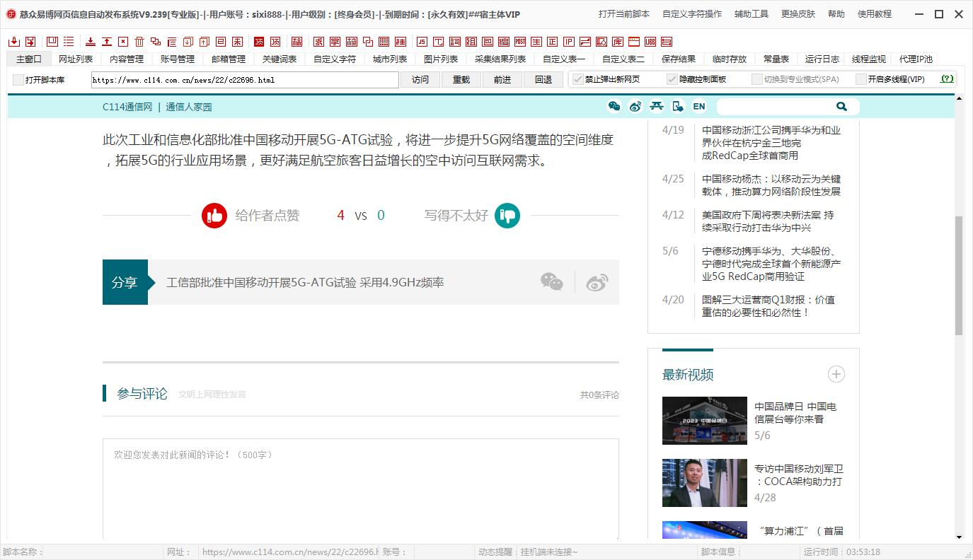Open the 打开当前脚本 menu

(624, 14)
